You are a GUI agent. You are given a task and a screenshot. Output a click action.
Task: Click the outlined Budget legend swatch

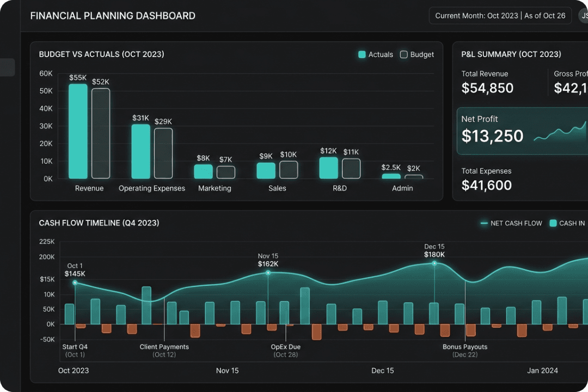[403, 54]
